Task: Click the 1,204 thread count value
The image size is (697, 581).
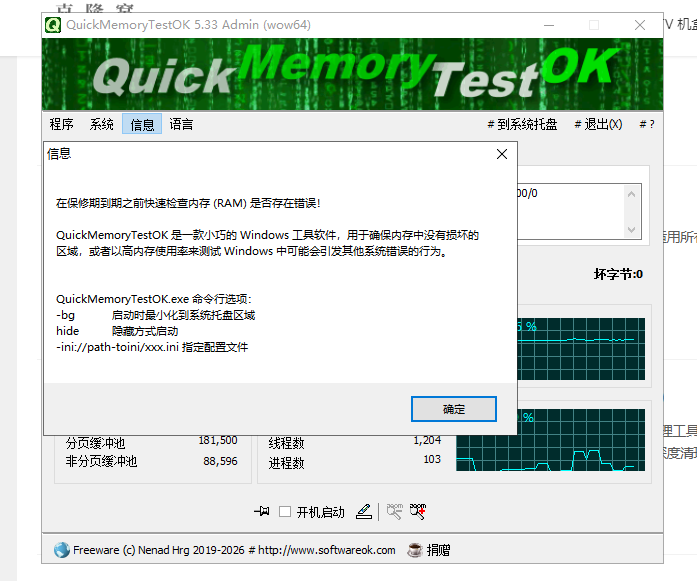Action: click(x=427, y=441)
